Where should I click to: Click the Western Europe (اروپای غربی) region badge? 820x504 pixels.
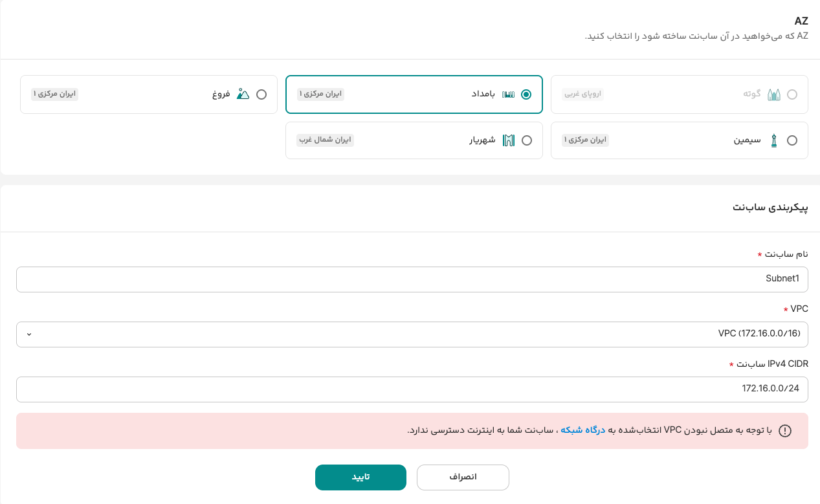point(583,94)
